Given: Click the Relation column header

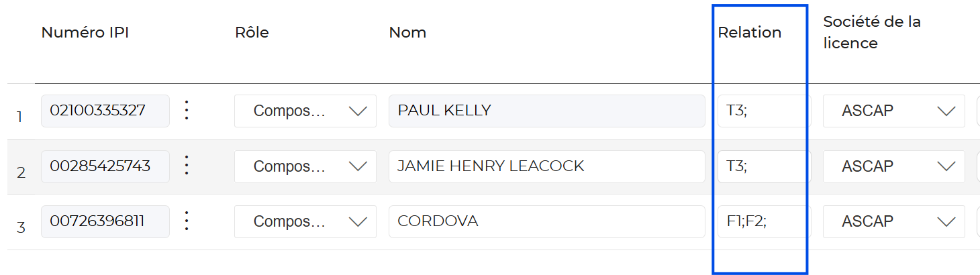Looking at the screenshot, I should point(750,33).
